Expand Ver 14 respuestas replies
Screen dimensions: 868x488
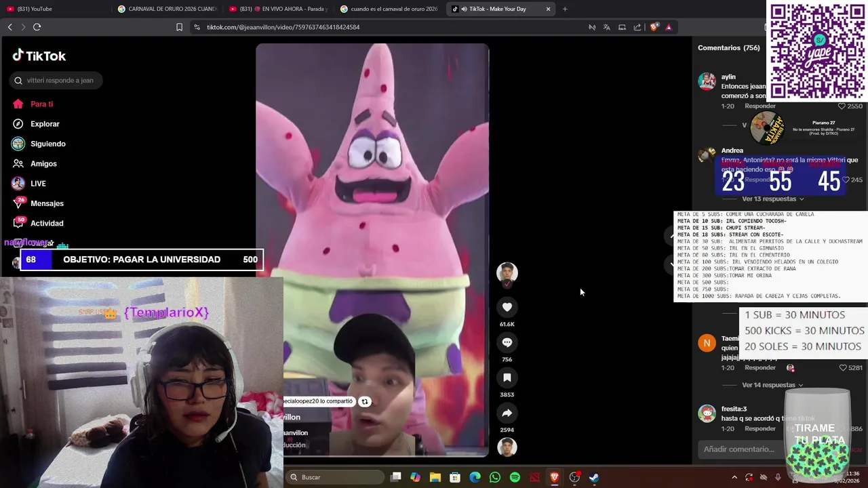(772, 385)
